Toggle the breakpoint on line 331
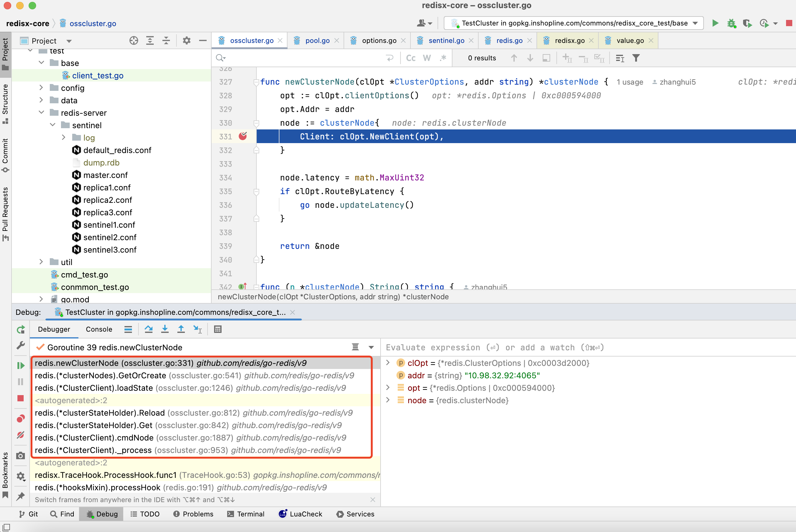 tap(243, 136)
